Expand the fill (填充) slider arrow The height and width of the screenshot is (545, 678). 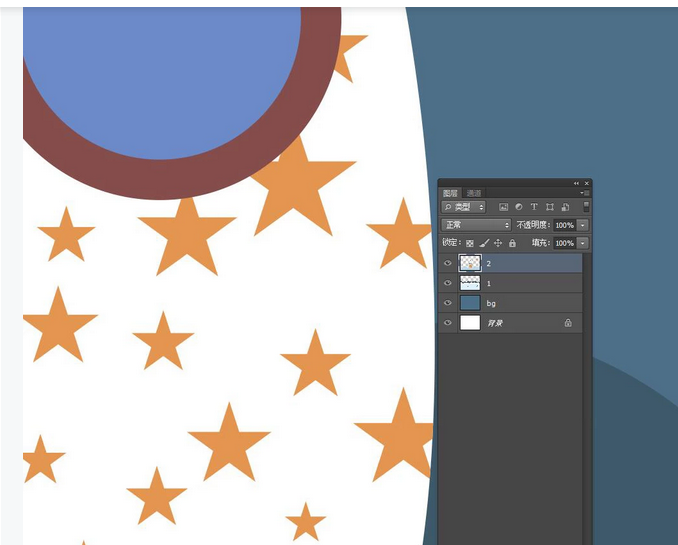click(583, 243)
